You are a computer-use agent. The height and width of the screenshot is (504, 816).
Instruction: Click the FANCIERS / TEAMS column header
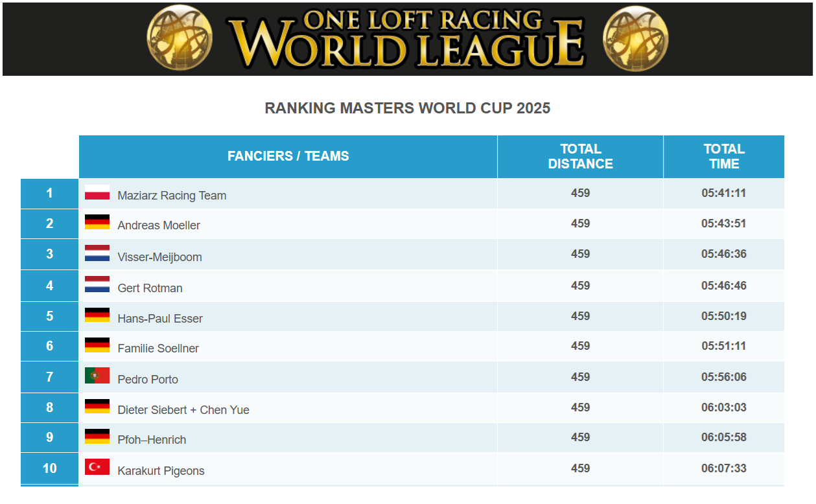coord(288,156)
